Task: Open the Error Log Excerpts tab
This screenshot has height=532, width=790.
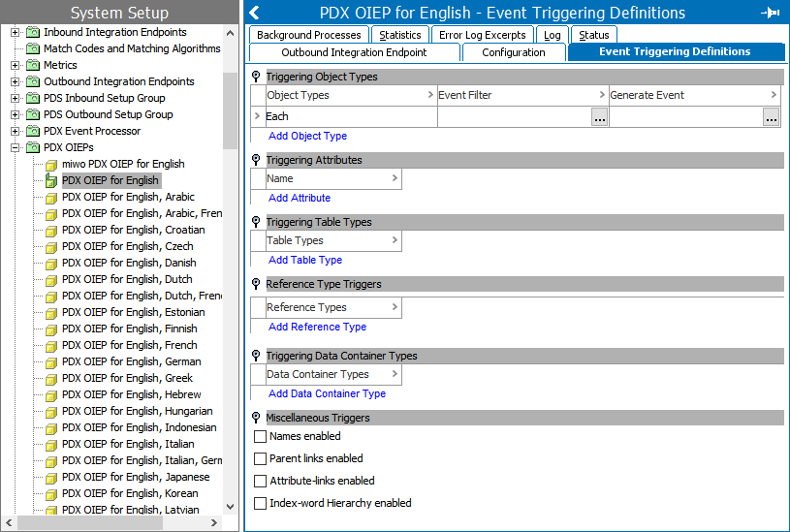Action: [x=482, y=35]
